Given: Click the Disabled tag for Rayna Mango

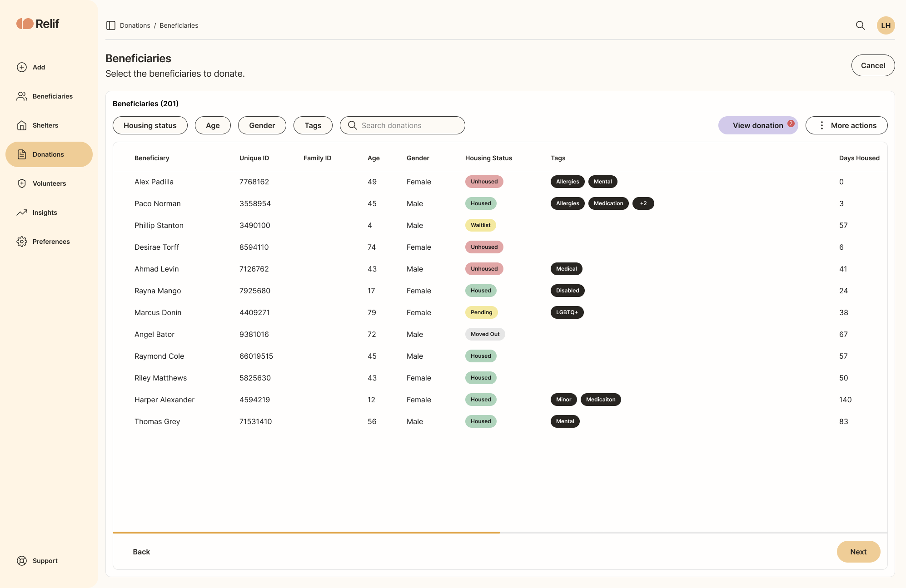Looking at the screenshot, I should click(567, 291).
